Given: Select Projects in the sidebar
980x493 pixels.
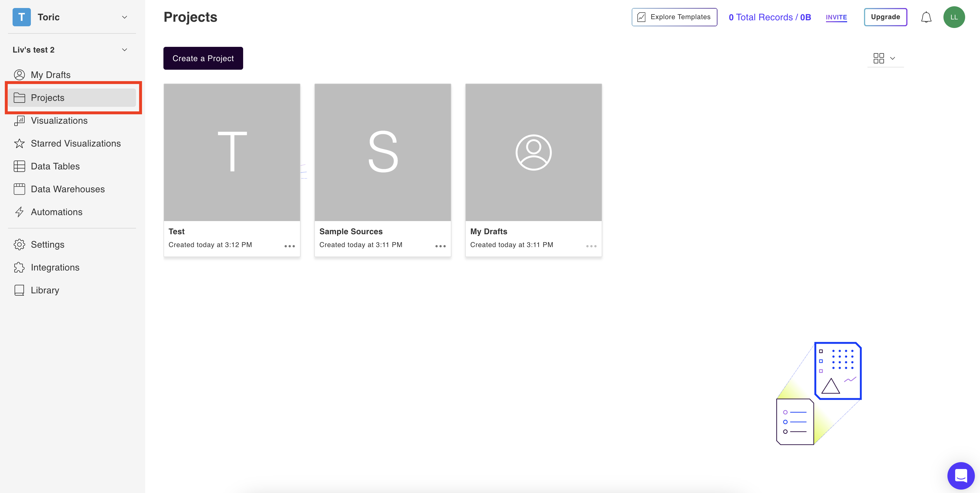Looking at the screenshot, I should coord(72,98).
